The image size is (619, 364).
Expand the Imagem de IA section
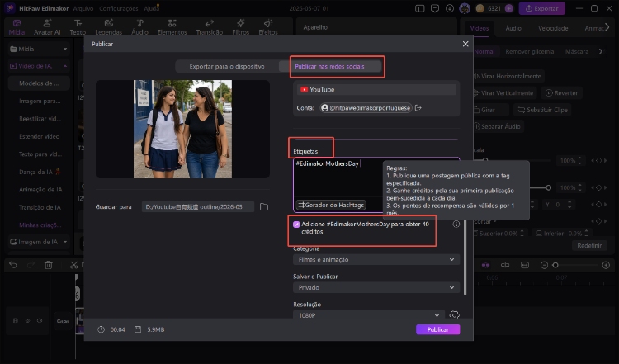point(65,242)
